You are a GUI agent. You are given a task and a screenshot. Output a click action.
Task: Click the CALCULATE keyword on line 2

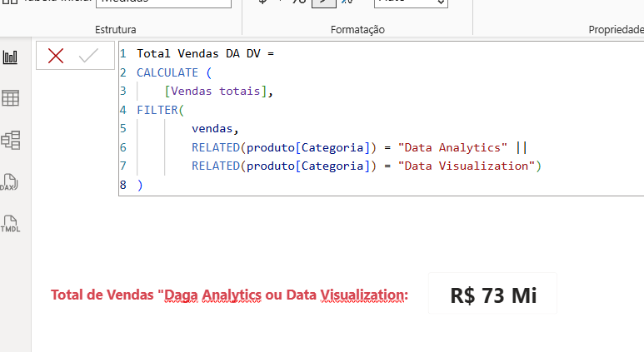167,72
